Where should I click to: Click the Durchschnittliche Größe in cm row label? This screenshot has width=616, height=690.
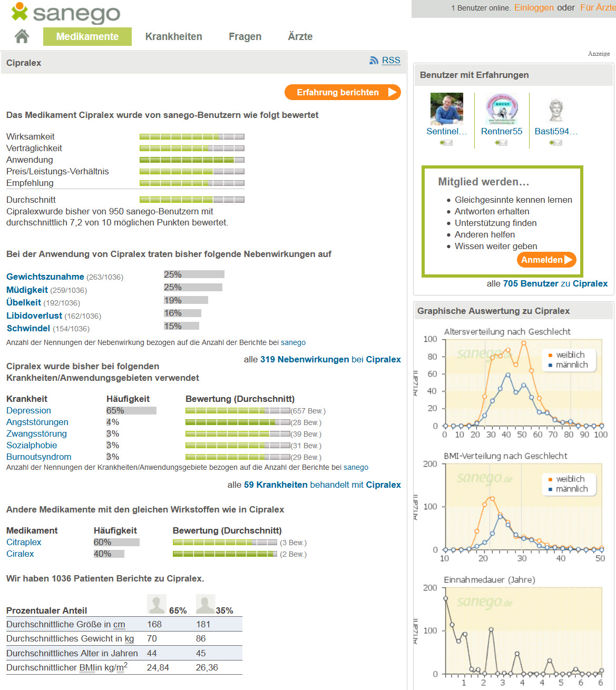(x=66, y=624)
